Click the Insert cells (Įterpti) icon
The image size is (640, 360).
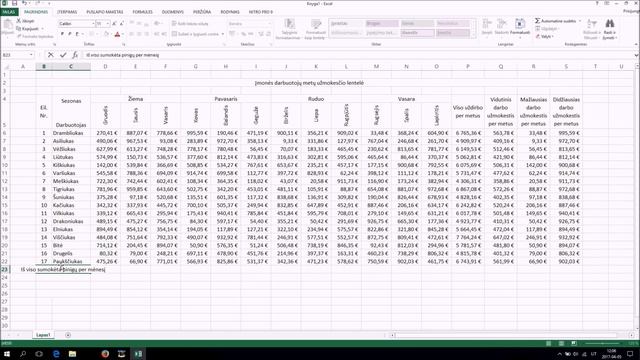(487, 24)
